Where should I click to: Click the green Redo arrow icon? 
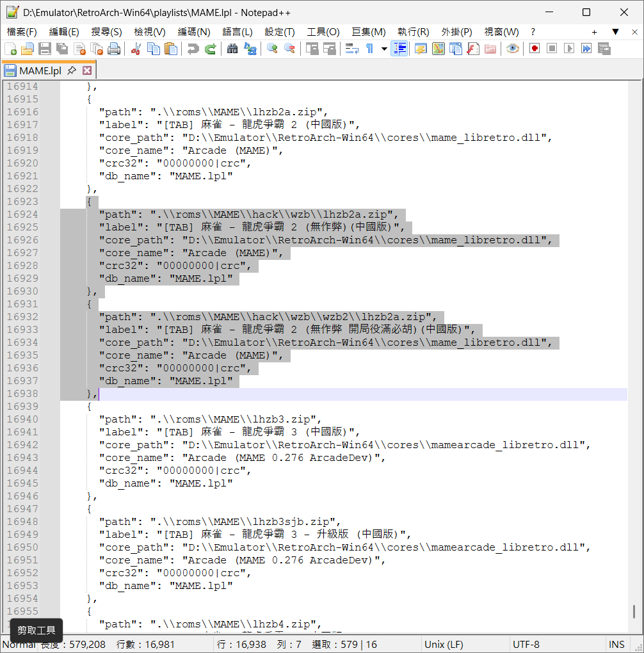210,49
